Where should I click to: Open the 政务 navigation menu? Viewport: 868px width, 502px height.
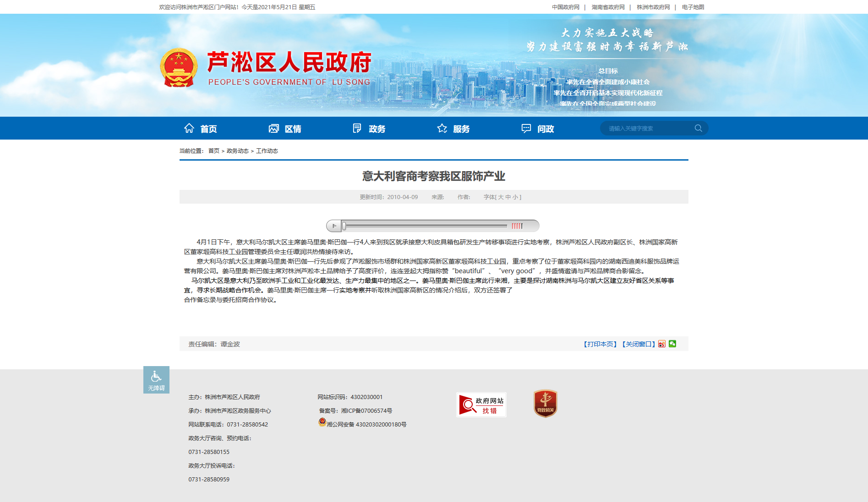point(369,129)
